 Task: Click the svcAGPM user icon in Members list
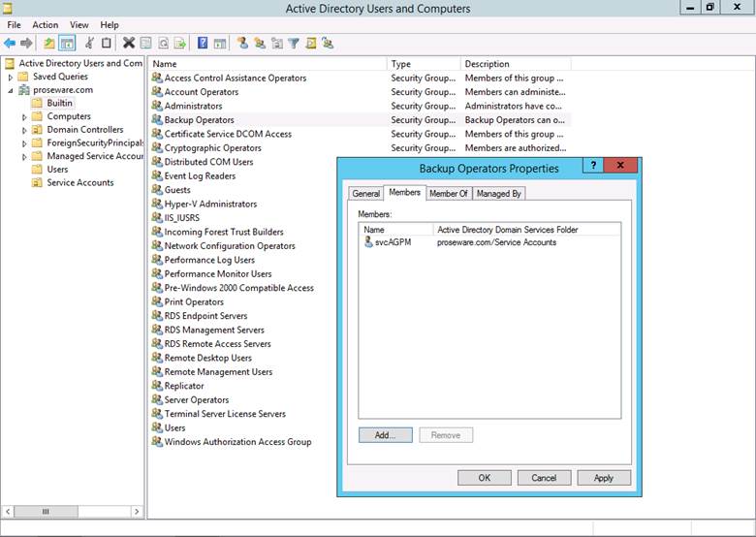(368, 242)
